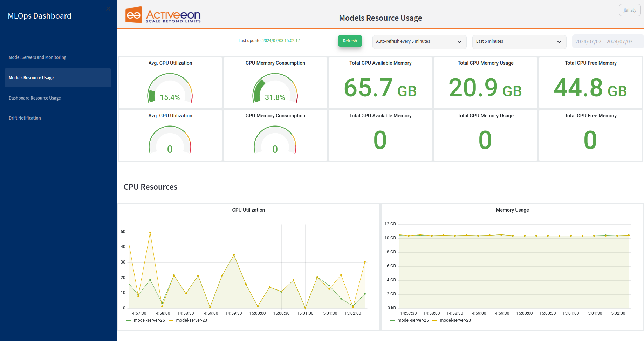644x341 pixels.
Task: Click the Total CPU Free Memory panel title
Action: 591,63
